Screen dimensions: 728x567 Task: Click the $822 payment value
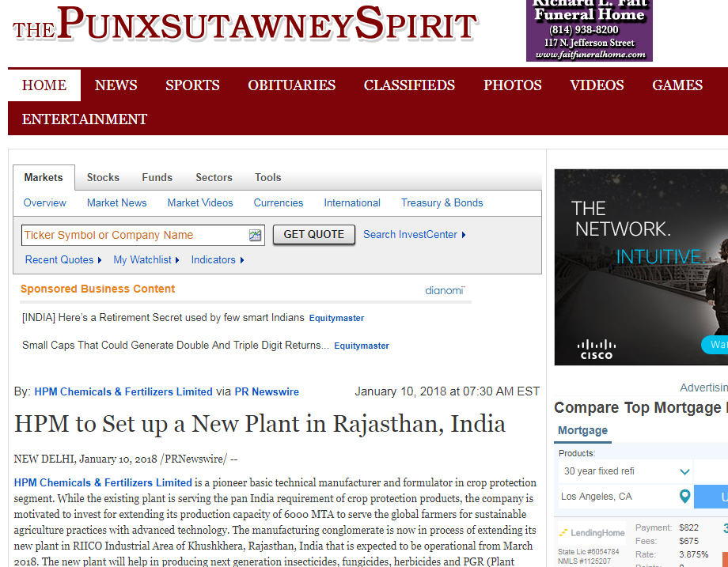(688, 527)
